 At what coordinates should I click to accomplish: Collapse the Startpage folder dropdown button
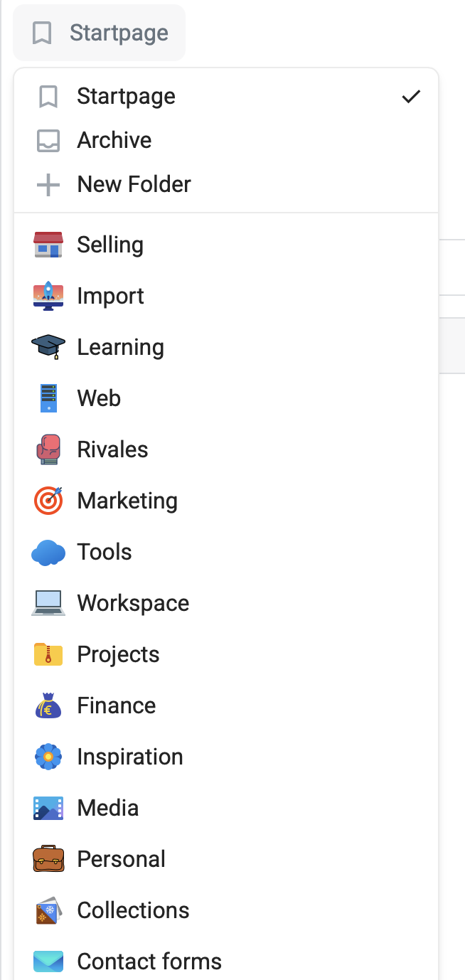click(100, 33)
